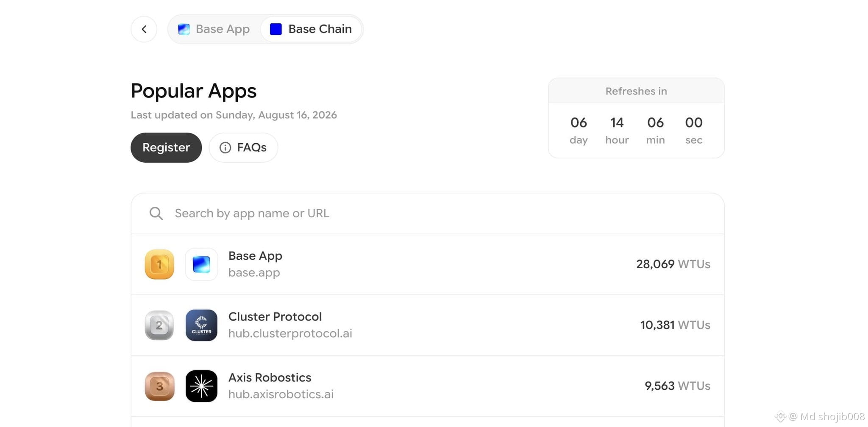
Task: Click the gold rank 1 badge
Action: tap(159, 264)
